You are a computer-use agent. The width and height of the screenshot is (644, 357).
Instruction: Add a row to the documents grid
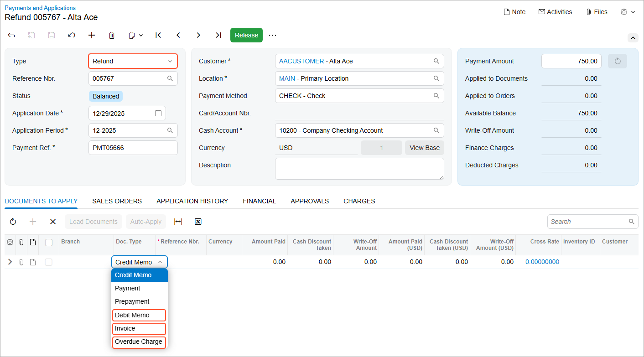pos(33,222)
